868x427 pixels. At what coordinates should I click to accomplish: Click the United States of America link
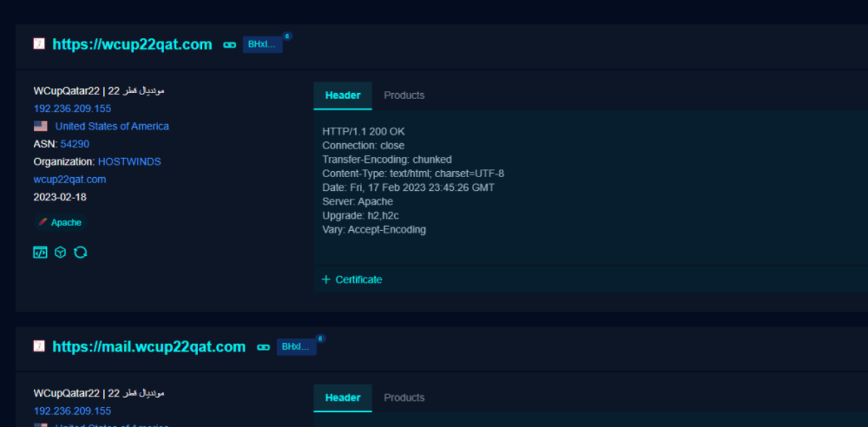[x=112, y=126]
